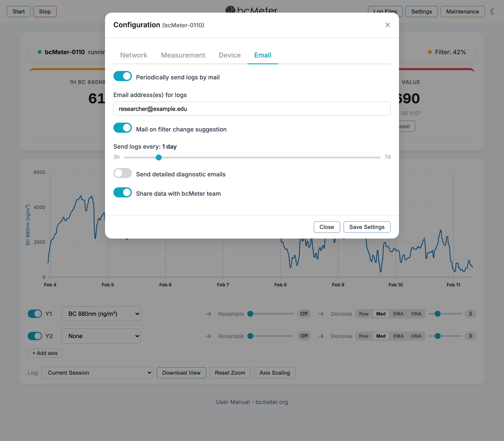The image size is (504, 441).
Task: Toggle Mail on filter change suggestion
Action: (x=123, y=128)
